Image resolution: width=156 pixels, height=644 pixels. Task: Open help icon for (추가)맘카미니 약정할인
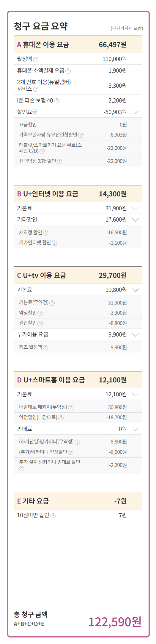tap(71, 452)
